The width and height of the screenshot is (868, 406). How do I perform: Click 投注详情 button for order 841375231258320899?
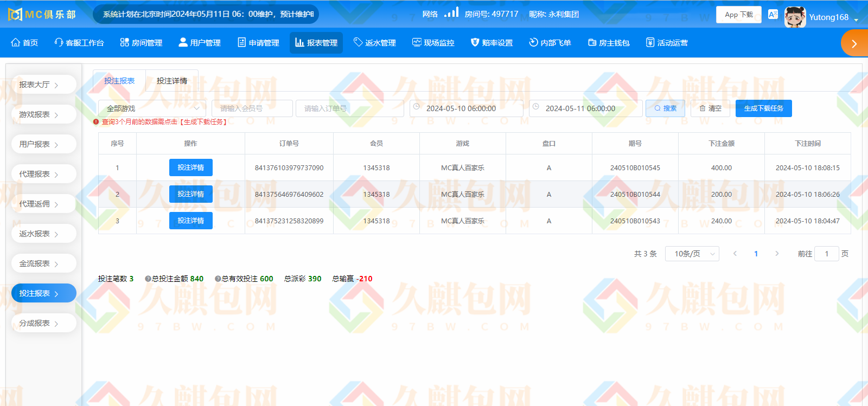click(191, 221)
